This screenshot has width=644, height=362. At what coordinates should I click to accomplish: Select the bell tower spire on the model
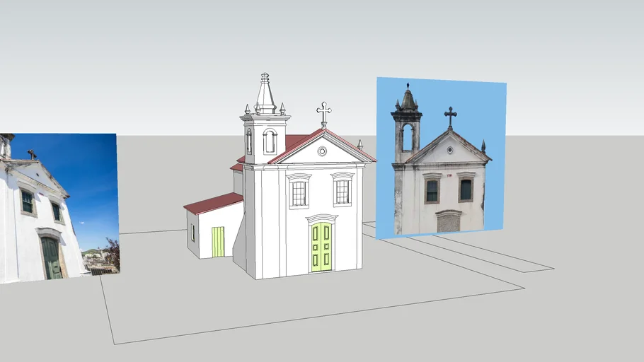click(265, 93)
